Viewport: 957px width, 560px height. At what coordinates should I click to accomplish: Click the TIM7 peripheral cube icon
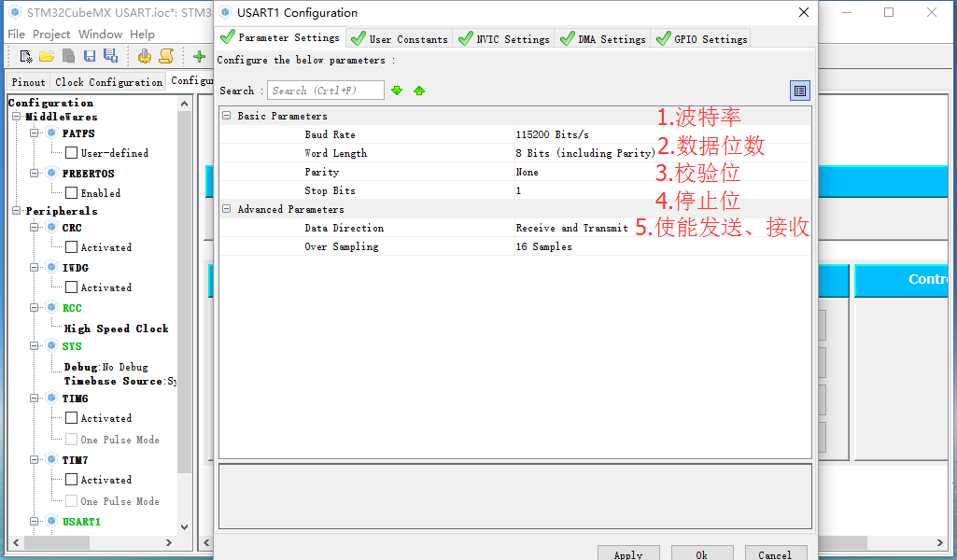pyautogui.click(x=52, y=460)
